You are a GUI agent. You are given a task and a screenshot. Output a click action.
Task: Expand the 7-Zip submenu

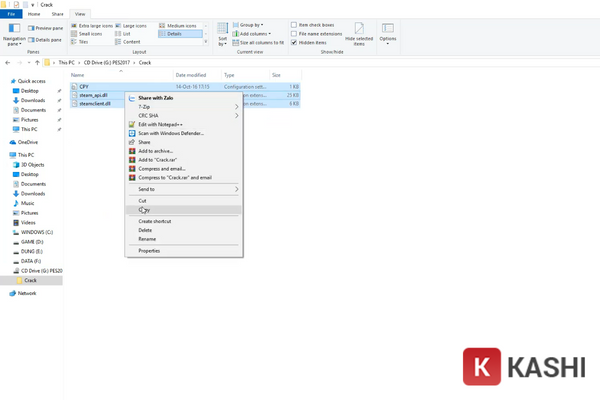click(x=184, y=107)
